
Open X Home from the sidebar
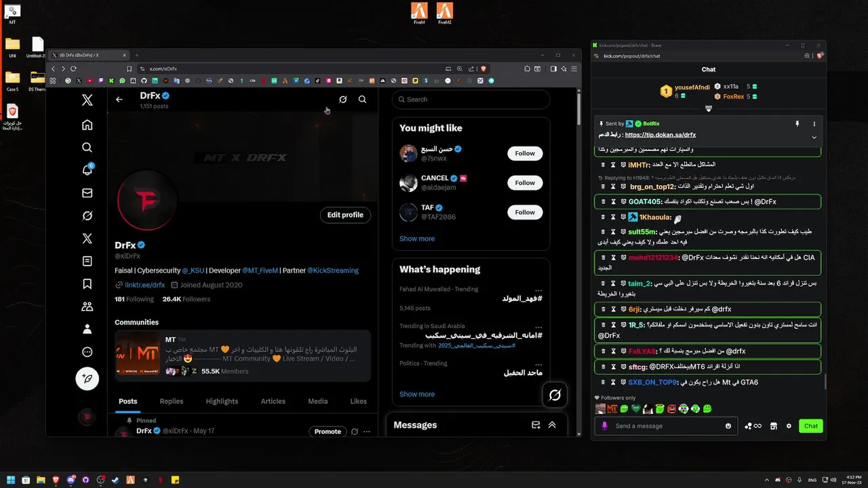pyautogui.click(x=87, y=125)
